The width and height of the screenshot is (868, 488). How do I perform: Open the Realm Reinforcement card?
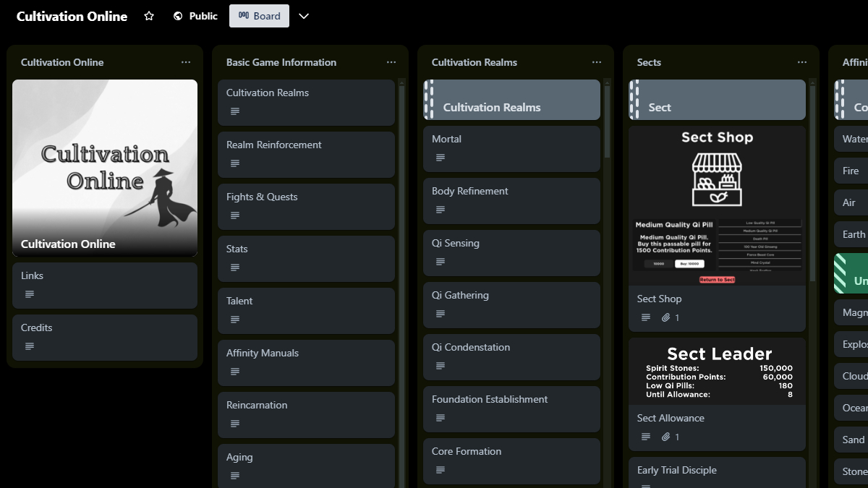coord(306,155)
